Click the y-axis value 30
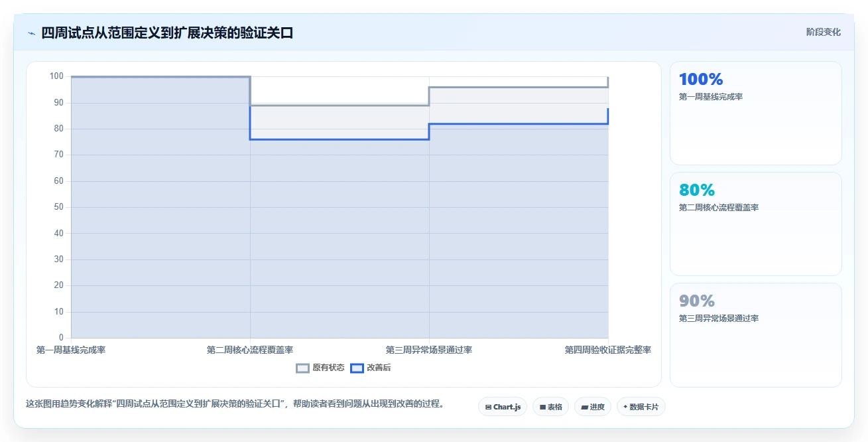 pos(59,259)
